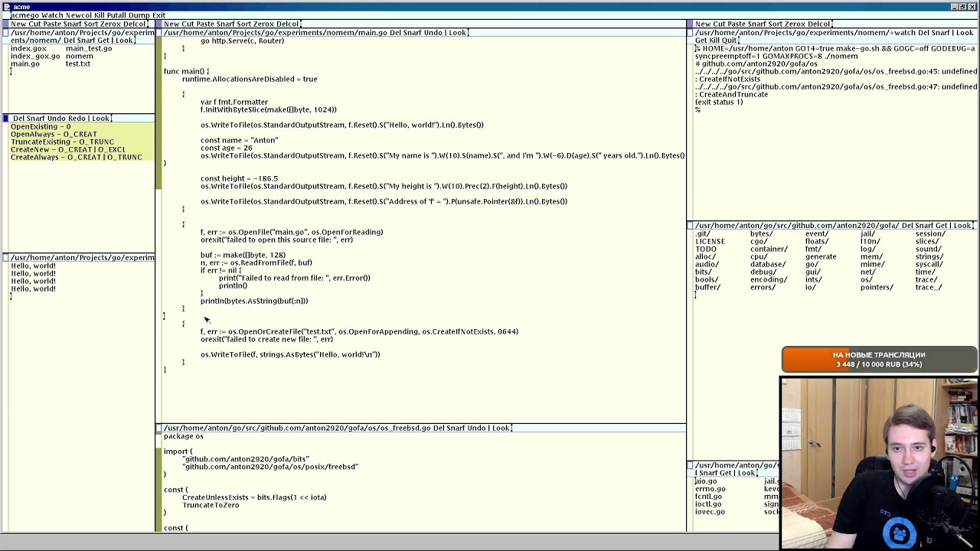Click Watch in the top acme tag
The width and height of the screenshot is (980, 551).
pos(52,15)
